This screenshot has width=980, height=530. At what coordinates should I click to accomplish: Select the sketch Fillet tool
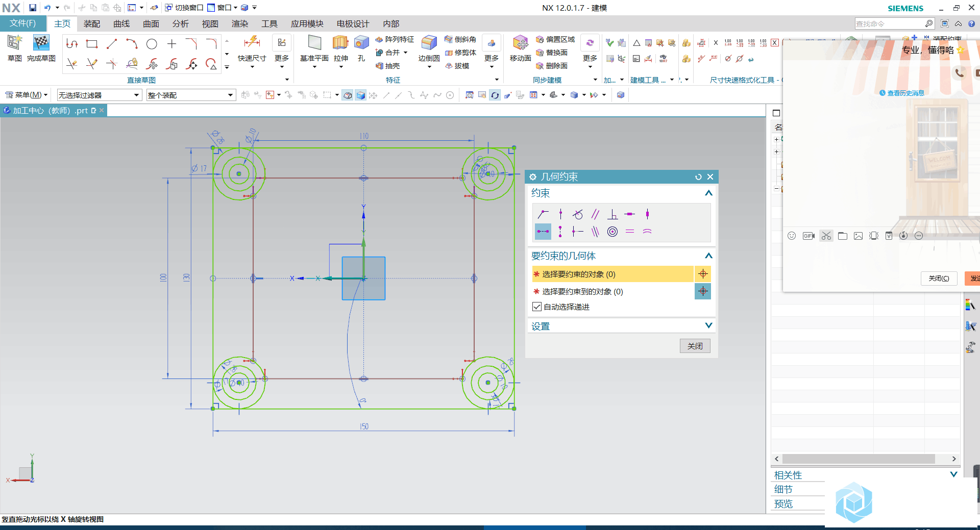pyautogui.click(x=211, y=44)
